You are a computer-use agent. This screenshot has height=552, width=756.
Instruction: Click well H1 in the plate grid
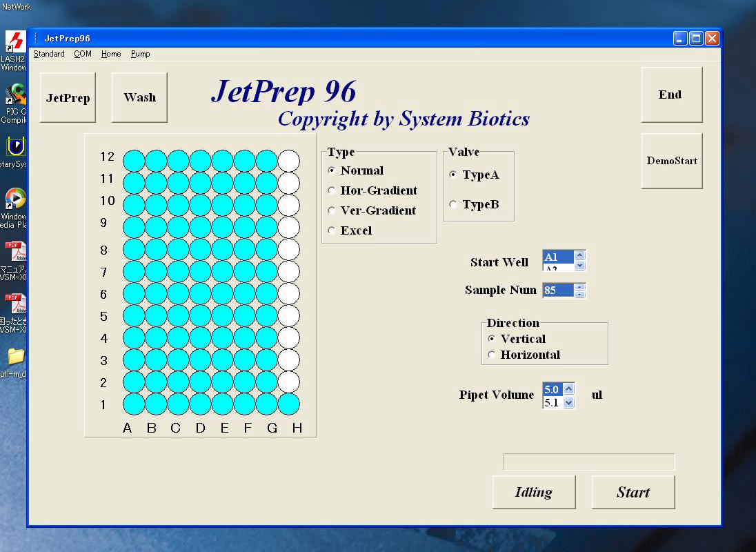(288, 404)
